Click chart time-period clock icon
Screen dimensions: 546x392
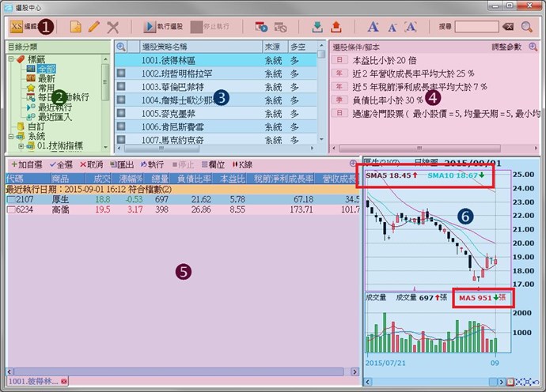point(510,382)
